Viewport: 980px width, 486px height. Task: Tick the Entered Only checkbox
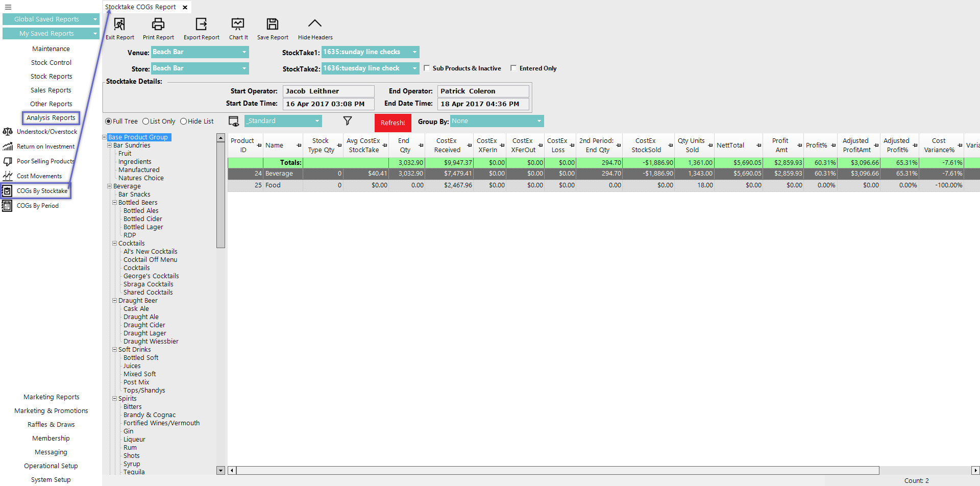click(513, 68)
